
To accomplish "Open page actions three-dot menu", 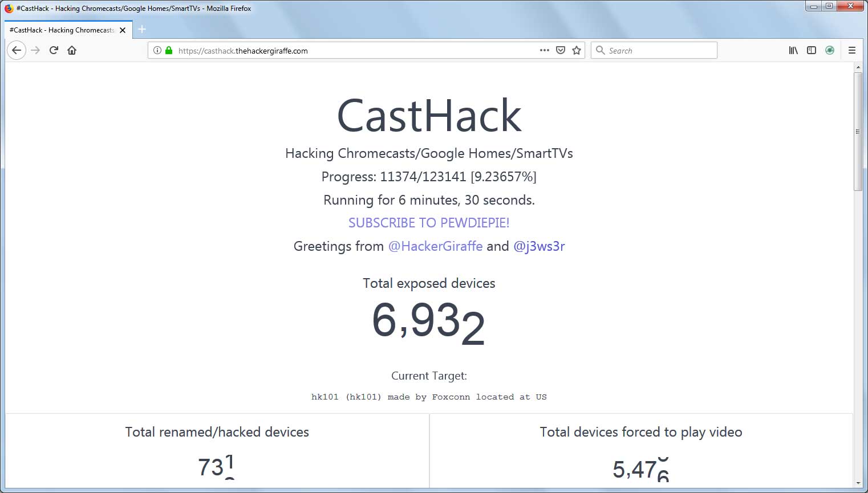I will click(545, 50).
